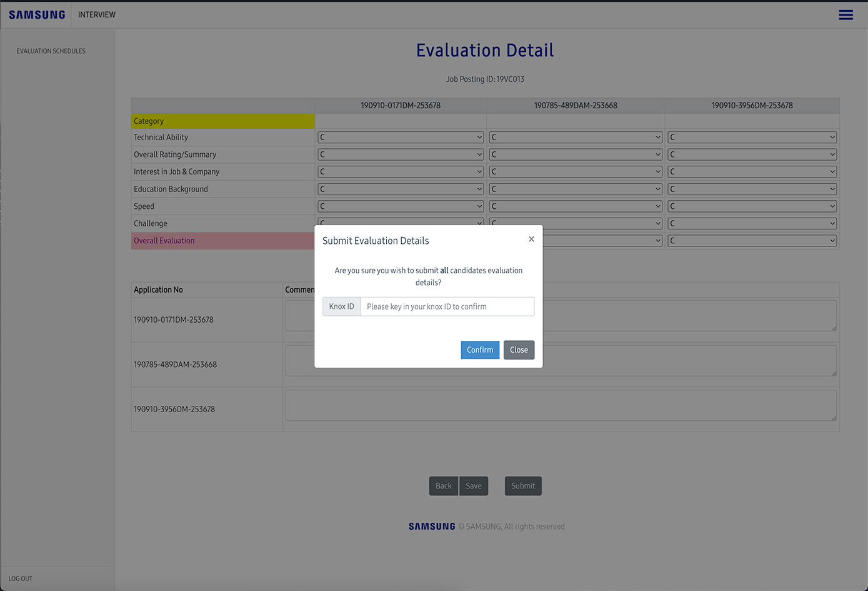
Task: Close the dialog using X icon
Action: (x=531, y=239)
